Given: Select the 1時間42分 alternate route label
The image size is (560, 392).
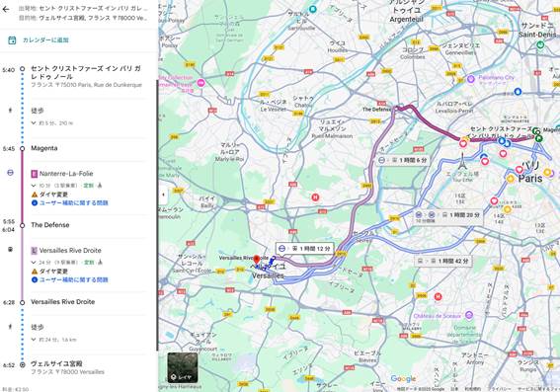Looking at the screenshot, I should [443, 261].
